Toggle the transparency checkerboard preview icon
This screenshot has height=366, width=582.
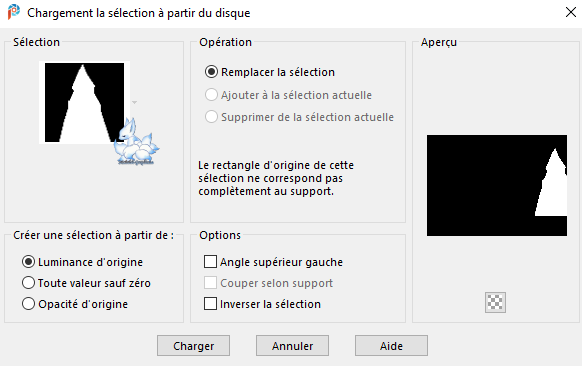click(495, 302)
